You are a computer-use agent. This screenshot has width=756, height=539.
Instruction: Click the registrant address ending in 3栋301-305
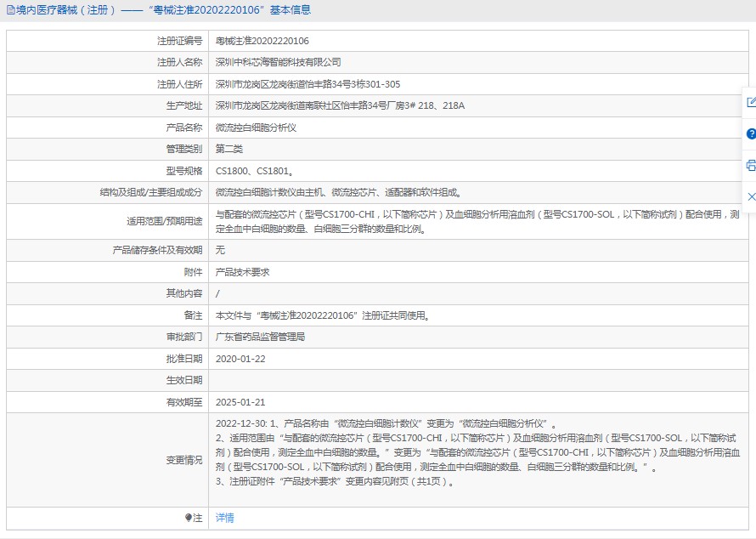tap(307, 84)
